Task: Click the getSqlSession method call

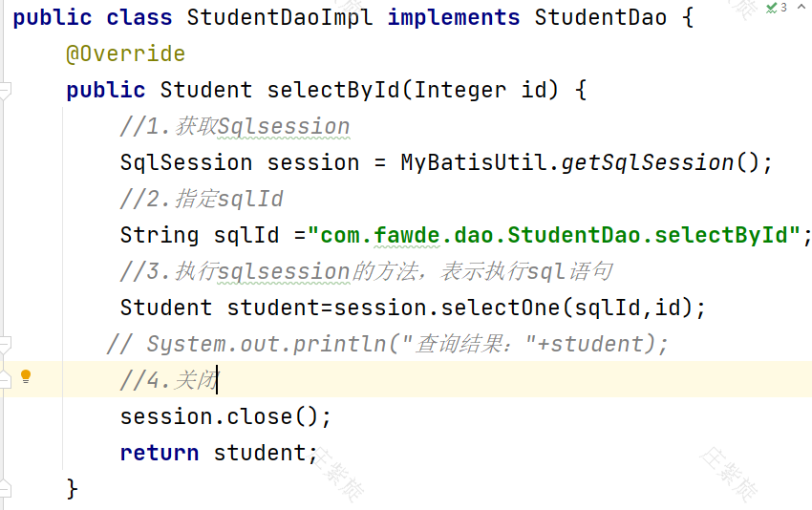Action: pyautogui.click(x=648, y=163)
